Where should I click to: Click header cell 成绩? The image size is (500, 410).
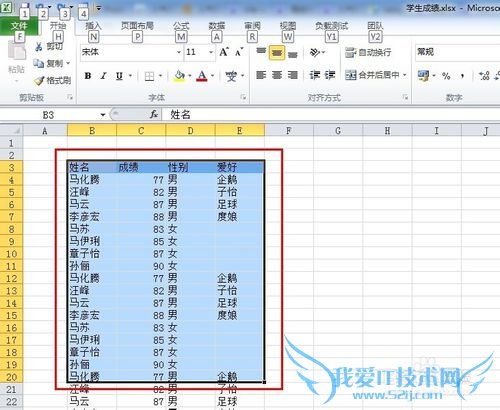pyautogui.click(x=141, y=167)
